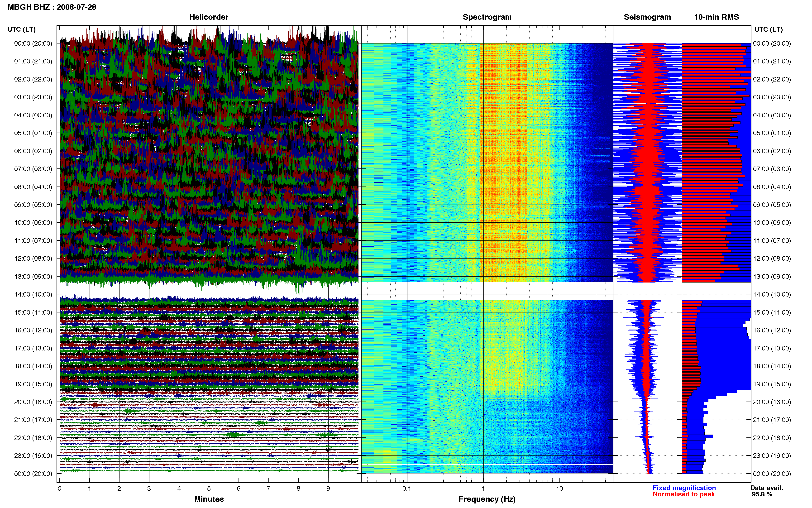
Task: Click the red Normalised to peak legend
Action: (684, 494)
